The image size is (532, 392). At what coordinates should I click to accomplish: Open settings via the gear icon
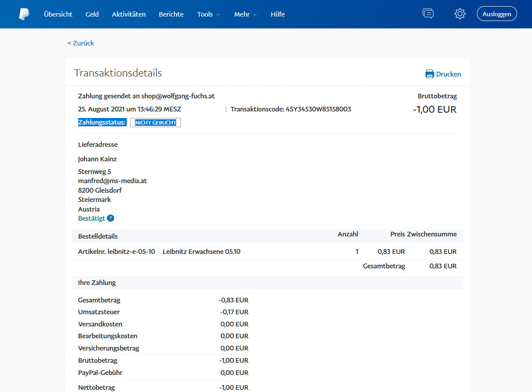point(460,14)
